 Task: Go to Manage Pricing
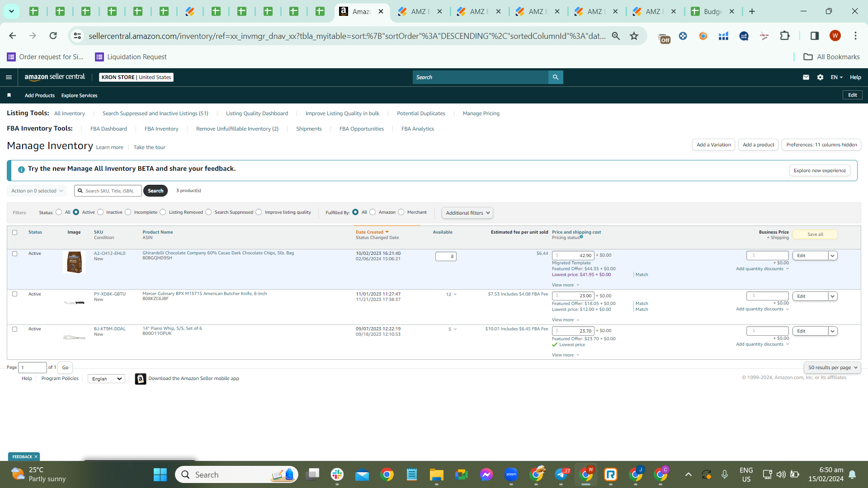tap(481, 113)
